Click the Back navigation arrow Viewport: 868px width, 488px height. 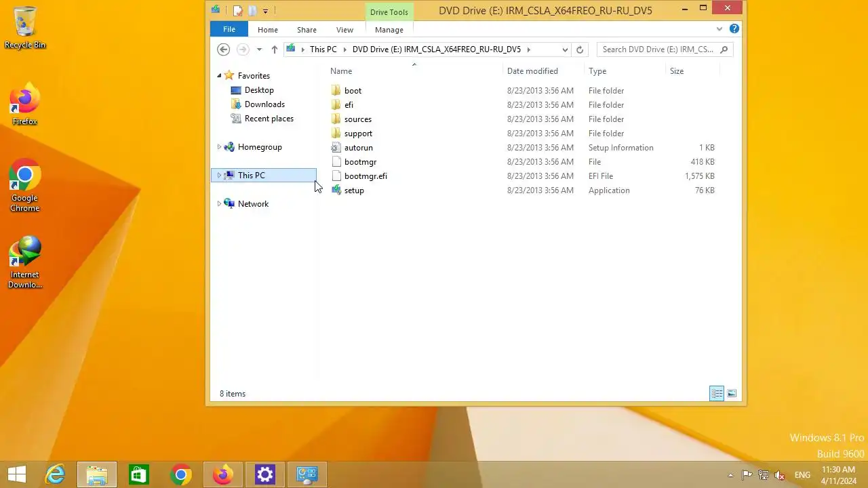223,49
